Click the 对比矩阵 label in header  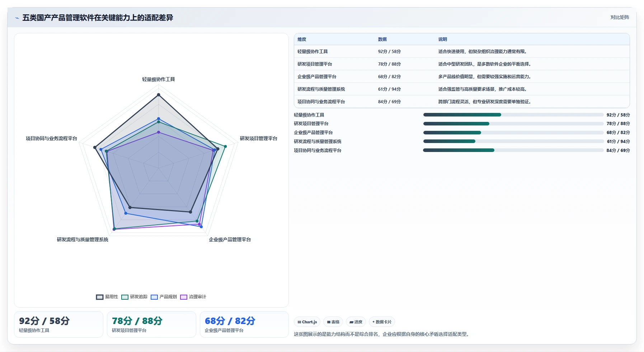[620, 17]
